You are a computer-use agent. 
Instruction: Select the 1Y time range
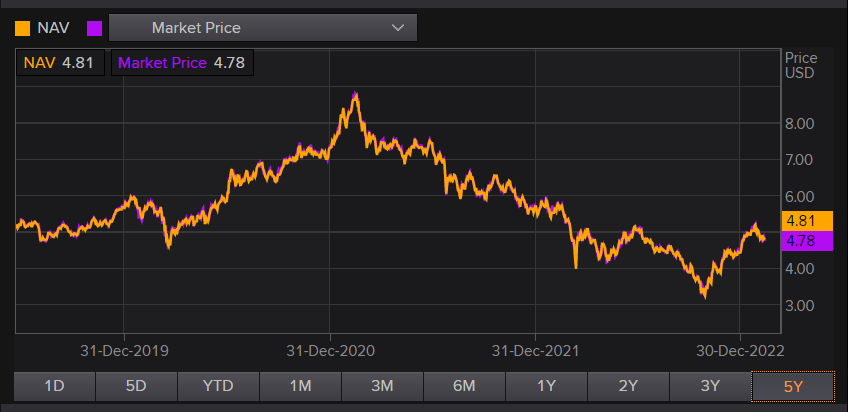(546, 386)
